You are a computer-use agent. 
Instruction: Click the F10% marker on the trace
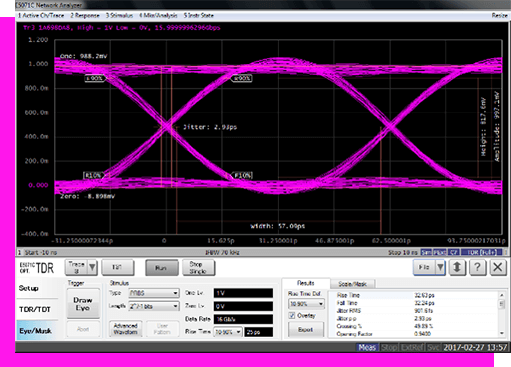(242, 175)
